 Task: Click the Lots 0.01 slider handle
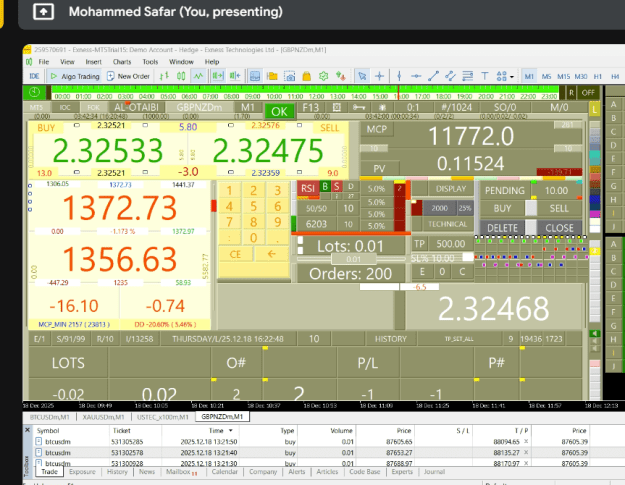pyautogui.click(x=354, y=259)
